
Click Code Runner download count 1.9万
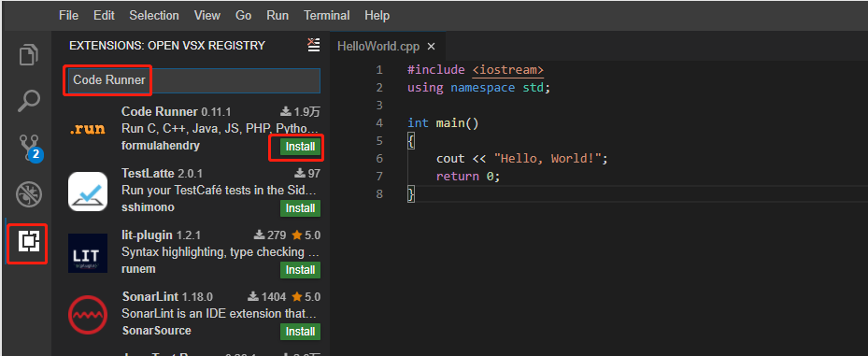coord(300,112)
